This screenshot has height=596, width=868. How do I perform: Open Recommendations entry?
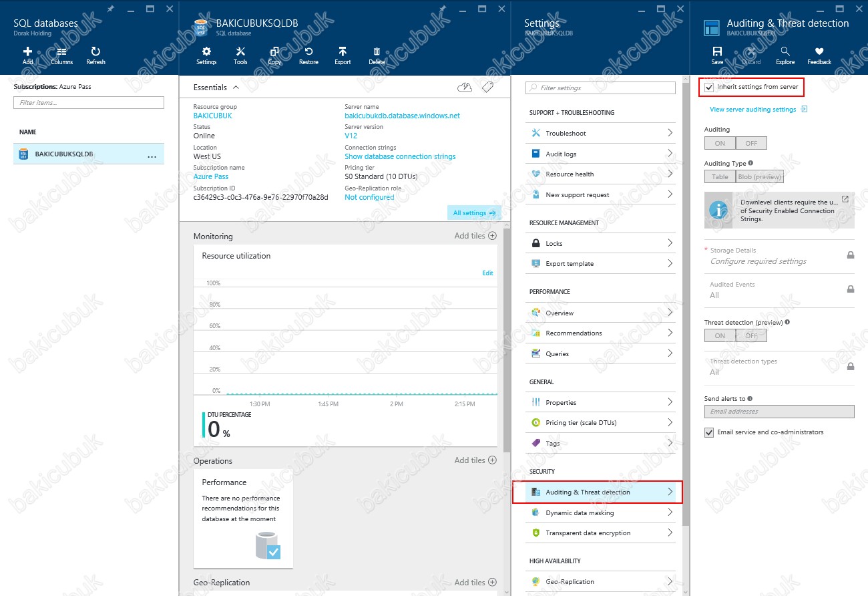(600, 333)
